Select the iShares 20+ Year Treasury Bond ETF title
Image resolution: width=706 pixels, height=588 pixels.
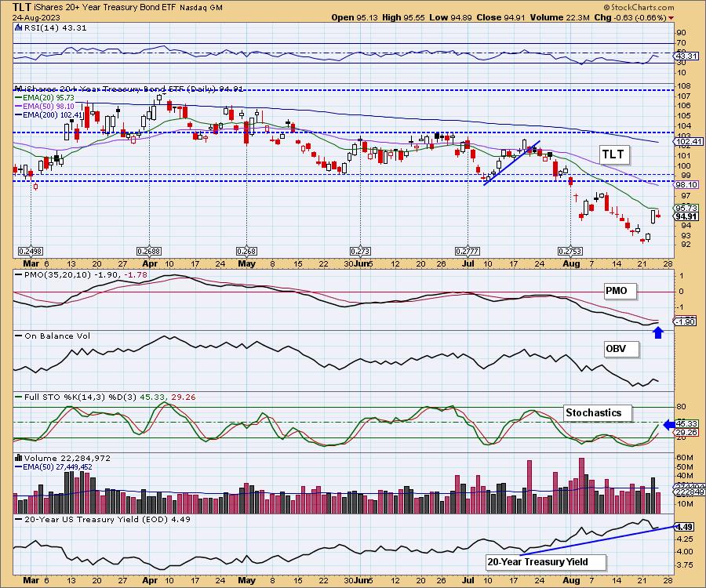point(106,8)
